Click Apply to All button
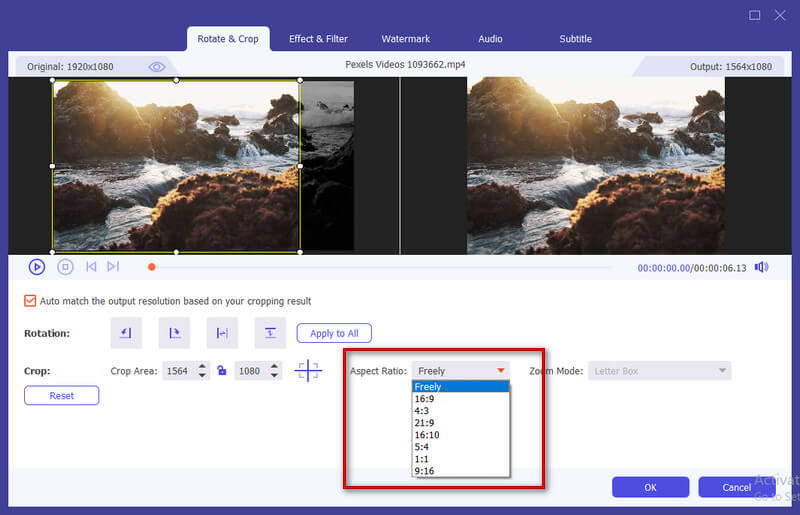This screenshot has height=515, width=800. click(x=334, y=333)
